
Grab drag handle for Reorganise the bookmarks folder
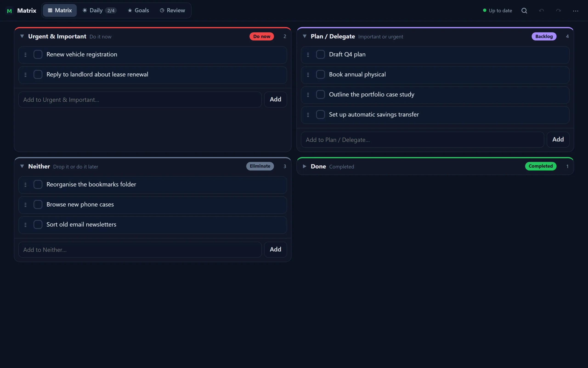tap(25, 185)
